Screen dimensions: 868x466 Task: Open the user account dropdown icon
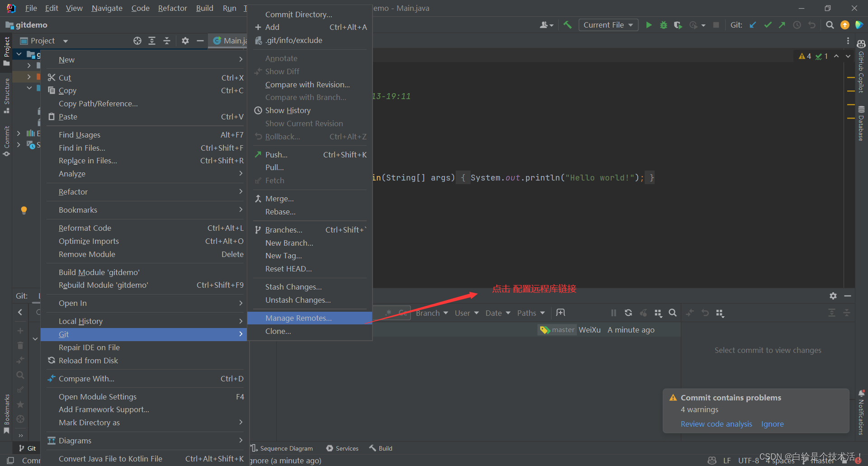click(547, 25)
